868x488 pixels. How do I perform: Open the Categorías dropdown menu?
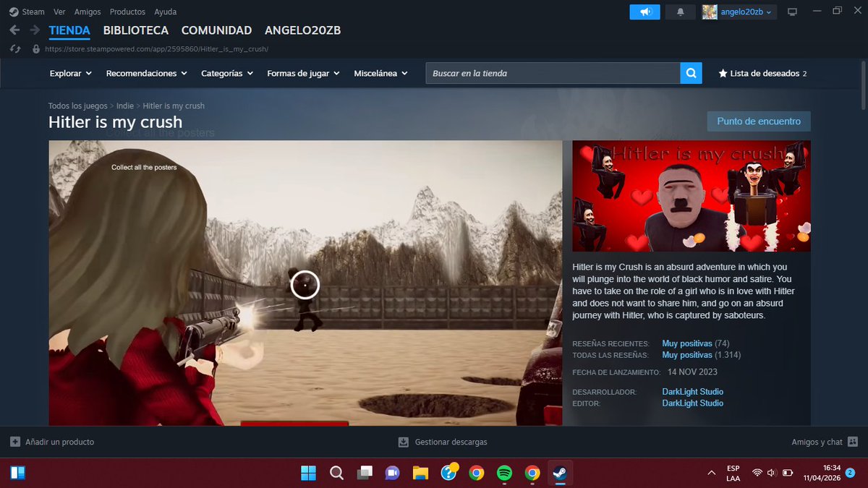227,73
